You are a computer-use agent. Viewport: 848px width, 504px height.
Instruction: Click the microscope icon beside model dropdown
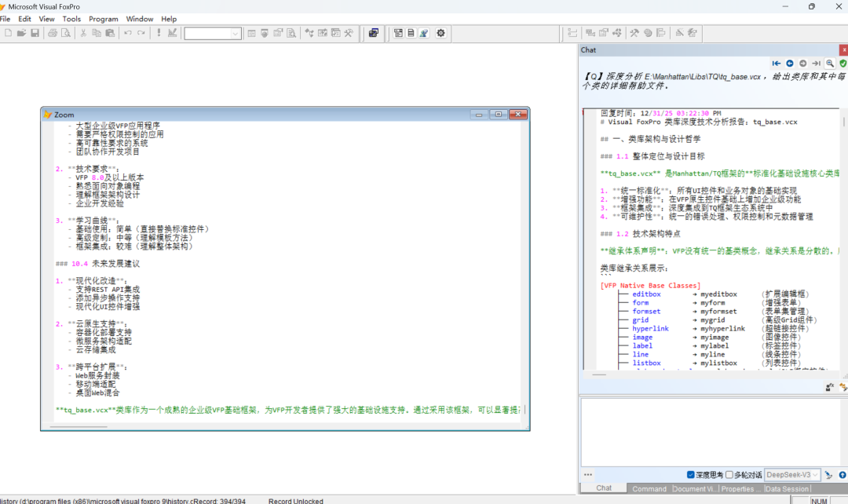(x=828, y=475)
